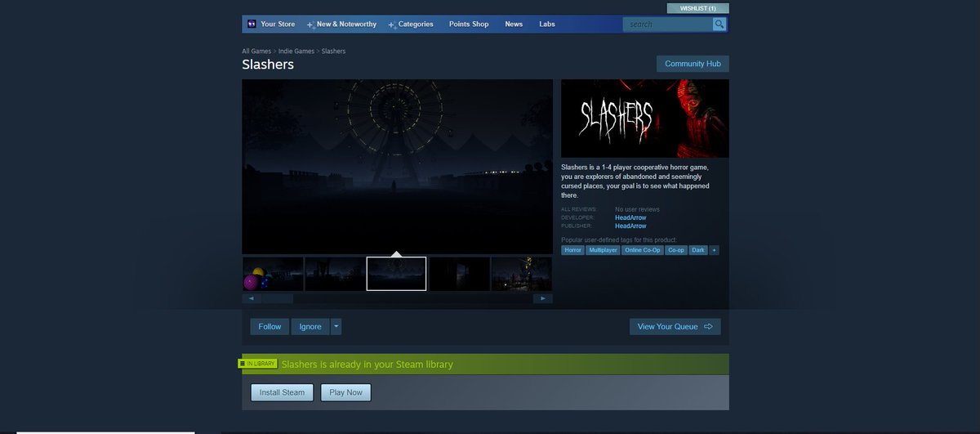Select the fifth screenshot thumbnail
This screenshot has width=980, height=434.
[522, 274]
